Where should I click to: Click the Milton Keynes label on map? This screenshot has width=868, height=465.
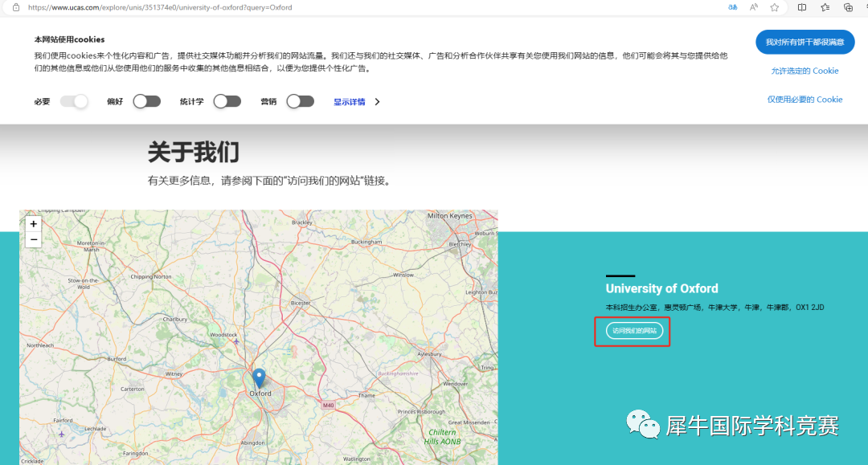(x=449, y=216)
